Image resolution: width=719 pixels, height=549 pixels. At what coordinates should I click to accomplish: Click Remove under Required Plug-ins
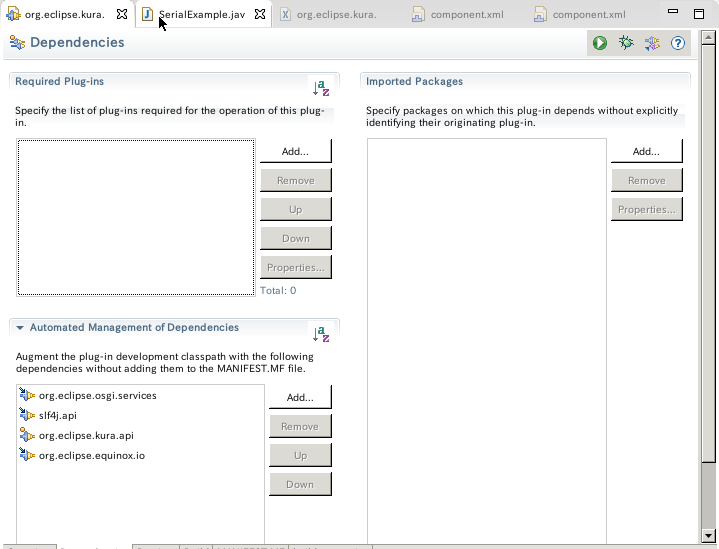click(x=295, y=180)
